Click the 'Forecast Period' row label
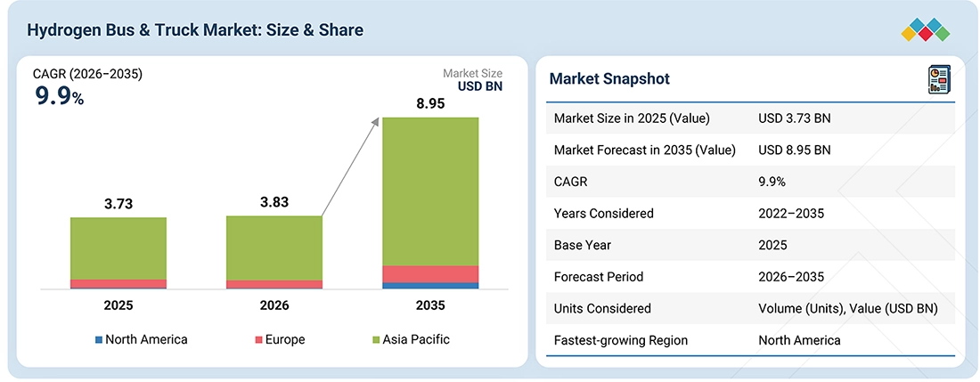Image resolution: width=980 pixels, height=382 pixels. pos(598,277)
